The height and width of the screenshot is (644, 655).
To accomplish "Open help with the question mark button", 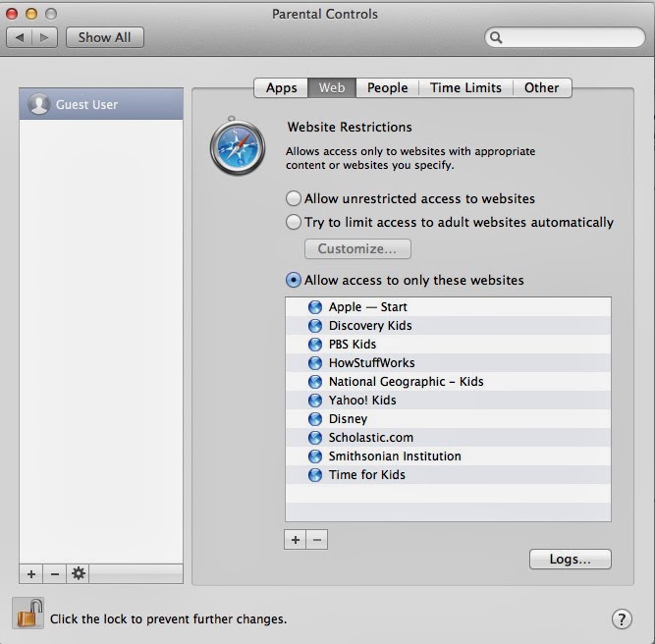I will coord(622,618).
